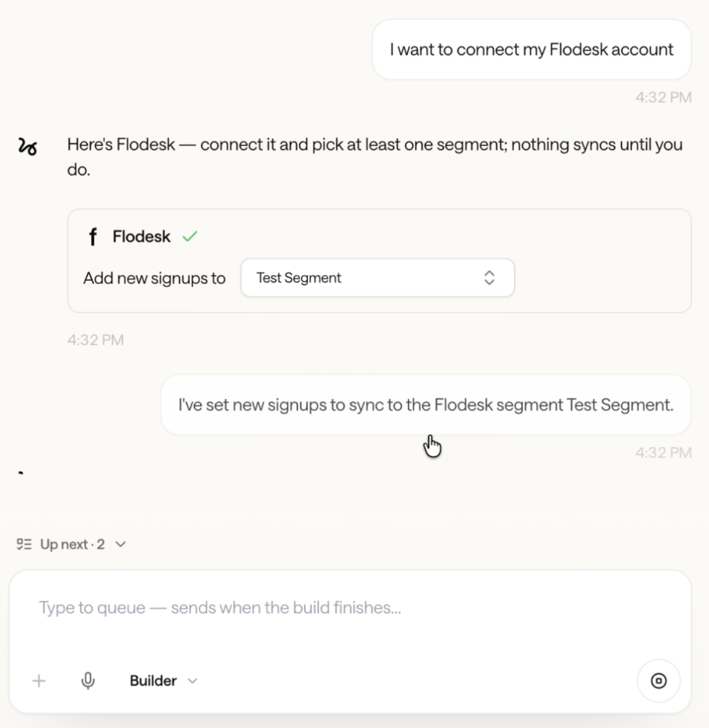Click the Add new signups to label
This screenshot has height=728, width=709.
tap(154, 278)
